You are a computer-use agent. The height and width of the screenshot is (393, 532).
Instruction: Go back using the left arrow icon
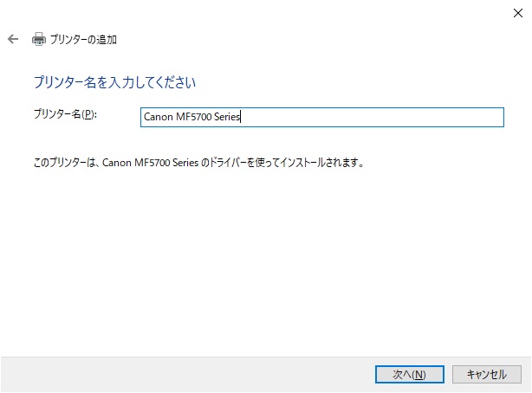click(x=13, y=39)
